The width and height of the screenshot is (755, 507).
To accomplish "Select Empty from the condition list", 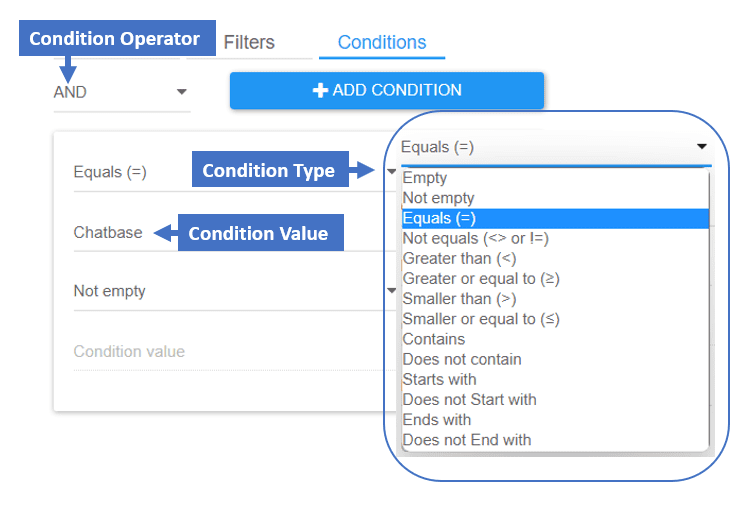I will (x=555, y=178).
